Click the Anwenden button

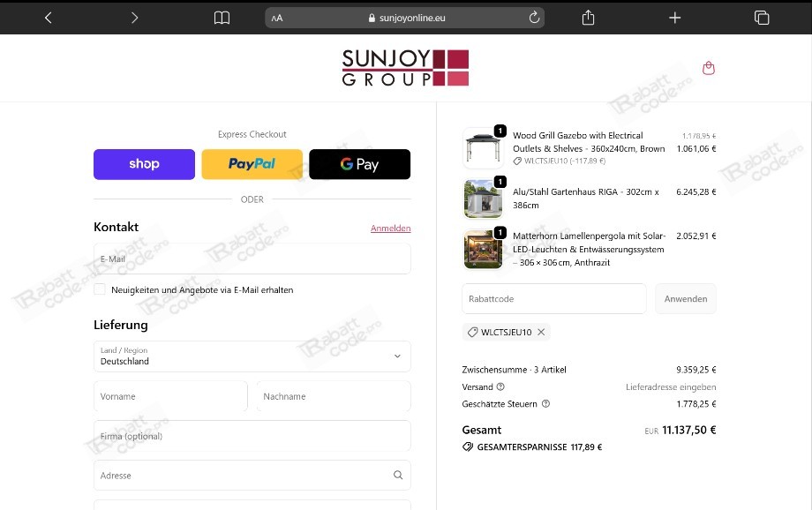pyautogui.click(x=686, y=299)
